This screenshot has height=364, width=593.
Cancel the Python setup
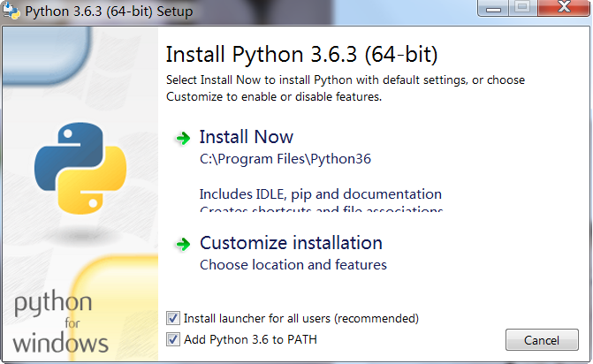(x=542, y=340)
